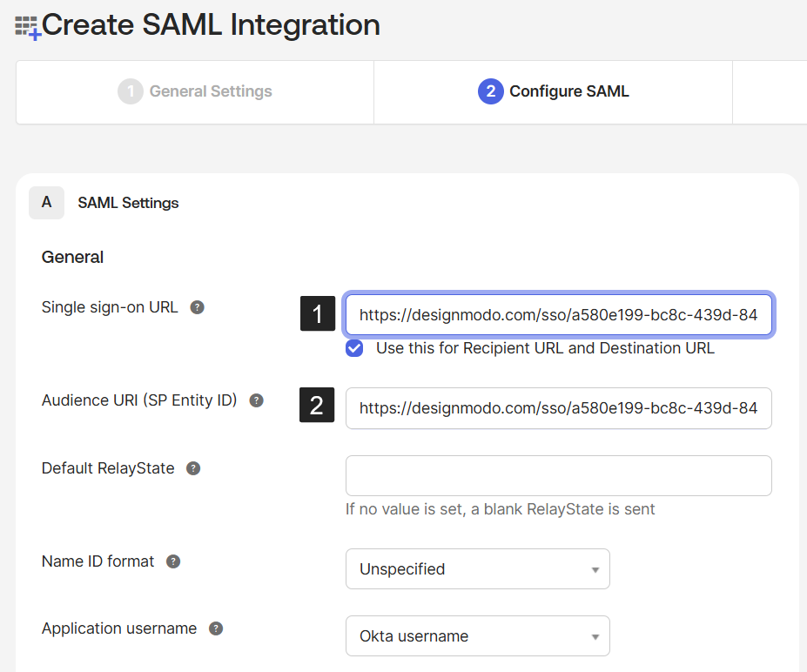Click the Create SAML Integration app grid icon
The height and width of the screenshot is (672, 807).
pos(27,27)
